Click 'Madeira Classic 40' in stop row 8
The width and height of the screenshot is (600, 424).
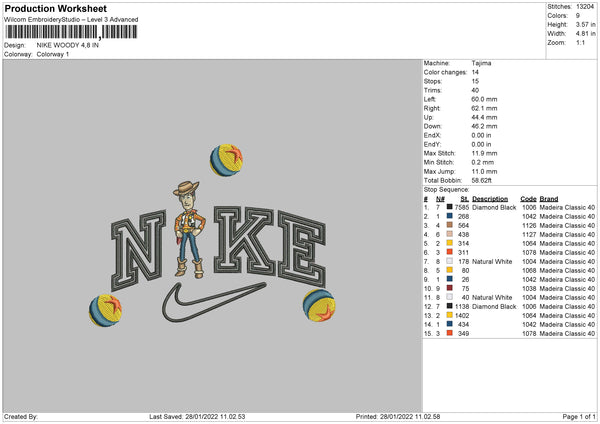567,271
